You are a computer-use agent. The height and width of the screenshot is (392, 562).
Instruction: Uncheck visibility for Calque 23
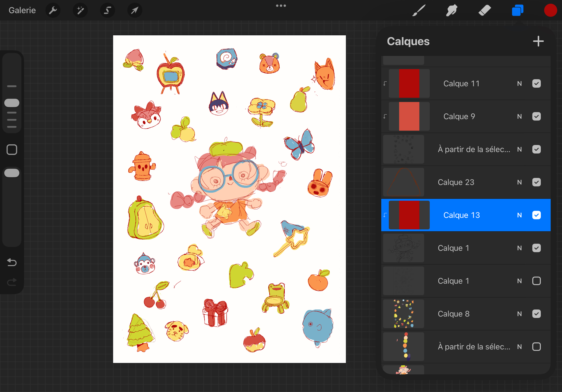coord(536,182)
